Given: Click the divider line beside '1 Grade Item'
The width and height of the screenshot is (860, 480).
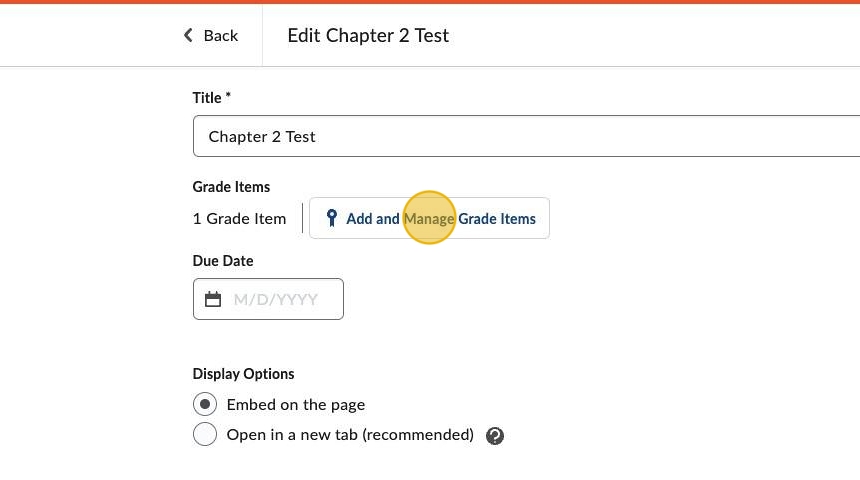Looking at the screenshot, I should pyautogui.click(x=302, y=218).
